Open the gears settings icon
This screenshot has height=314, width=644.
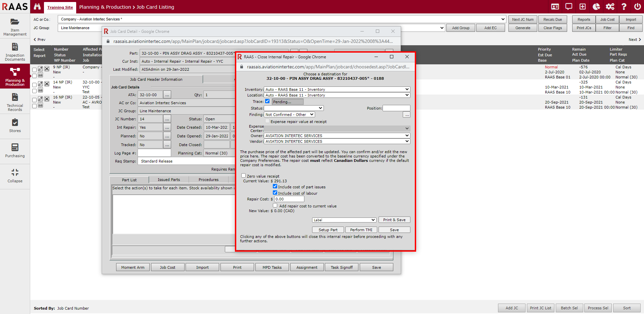(x=610, y=7)
